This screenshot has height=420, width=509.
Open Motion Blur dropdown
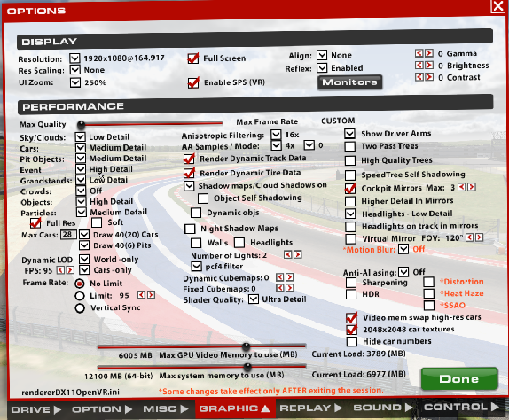403,249
